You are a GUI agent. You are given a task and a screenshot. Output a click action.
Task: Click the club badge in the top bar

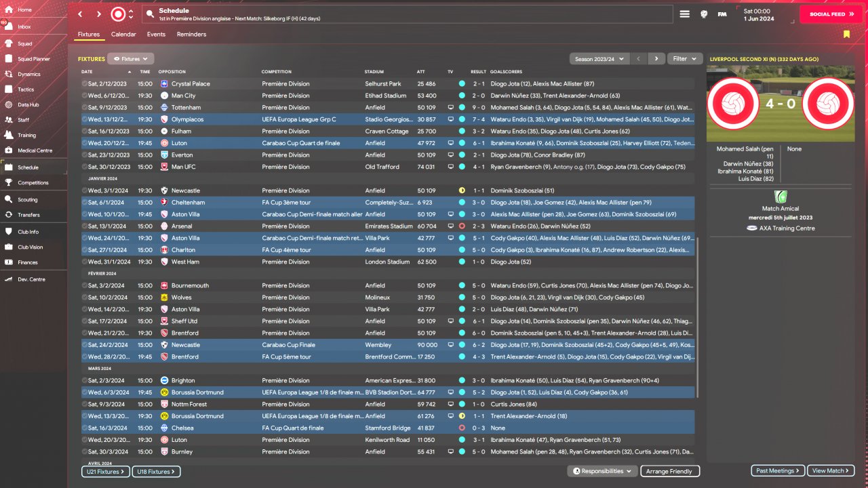click(118, 14)
